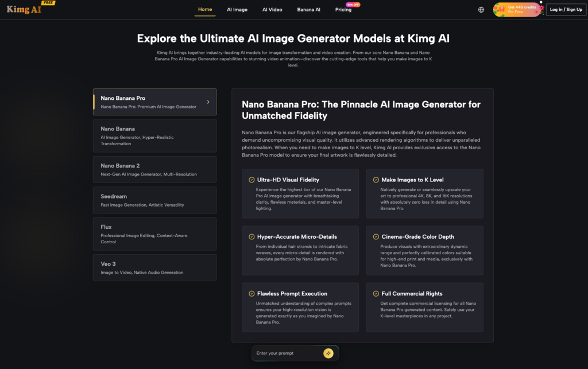This screenshot has width=588, height=369.
Task: Select the Nano Banana model tab
Action: point(155,135)
